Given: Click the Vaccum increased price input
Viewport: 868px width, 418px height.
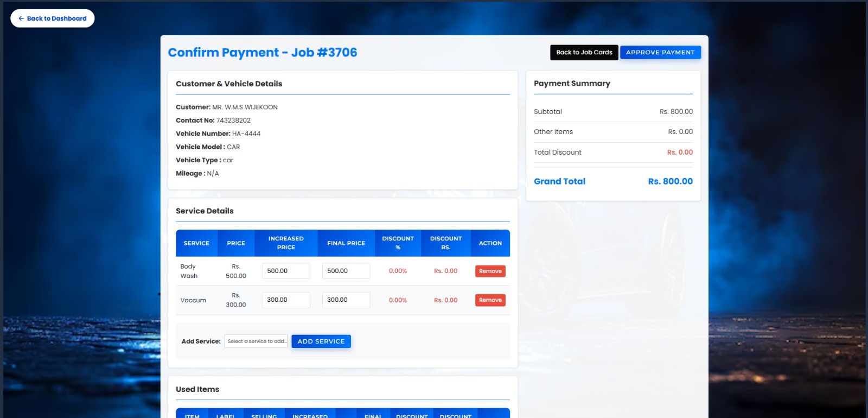Looking at the screenshot, I should pyautogui.click(x=286, y=300).
